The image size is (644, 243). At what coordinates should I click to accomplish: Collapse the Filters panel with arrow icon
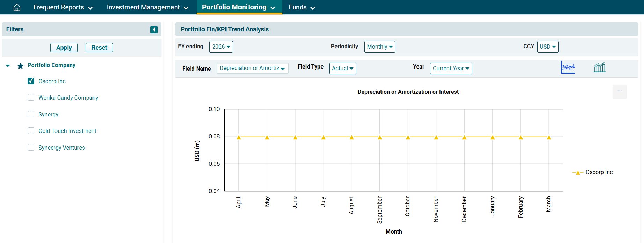click(154, 30)
